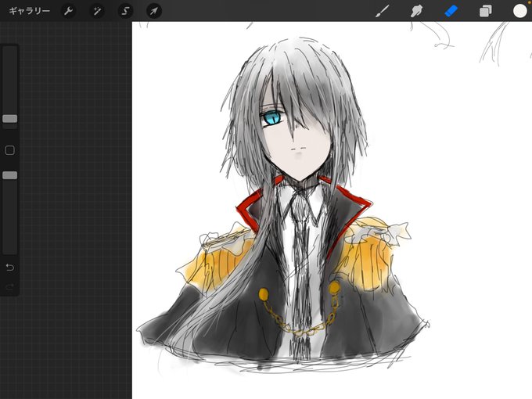Click the brush size slider handle

[x=10, y=119]
